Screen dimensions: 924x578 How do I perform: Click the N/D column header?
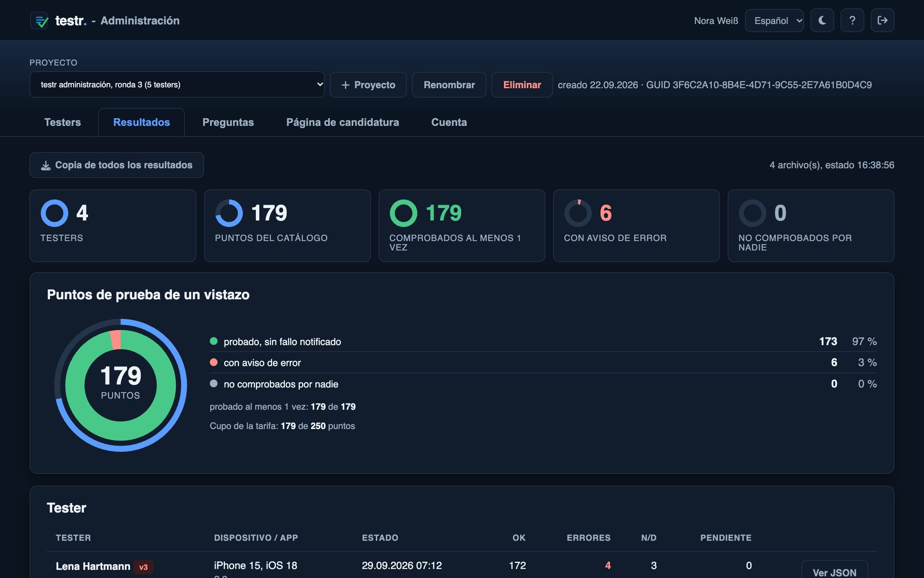(x=649, y=538)
